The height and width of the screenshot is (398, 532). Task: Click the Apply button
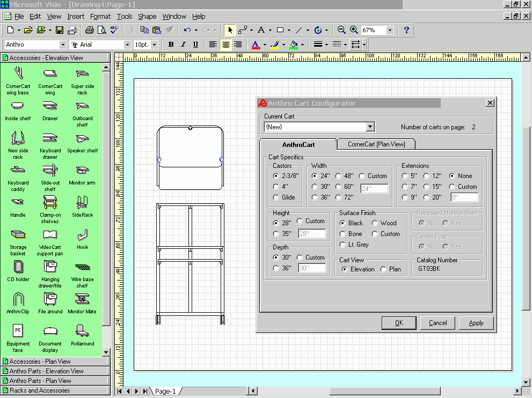pos(476,323)
